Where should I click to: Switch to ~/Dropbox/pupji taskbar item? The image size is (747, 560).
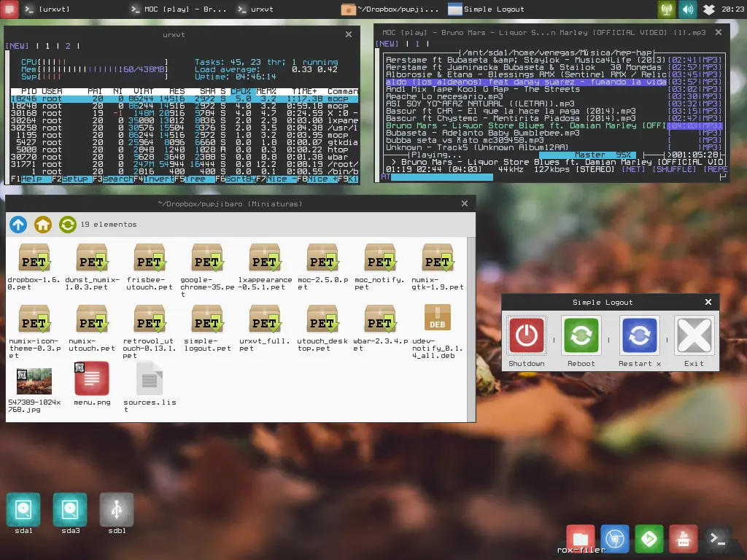pos(390,9)
